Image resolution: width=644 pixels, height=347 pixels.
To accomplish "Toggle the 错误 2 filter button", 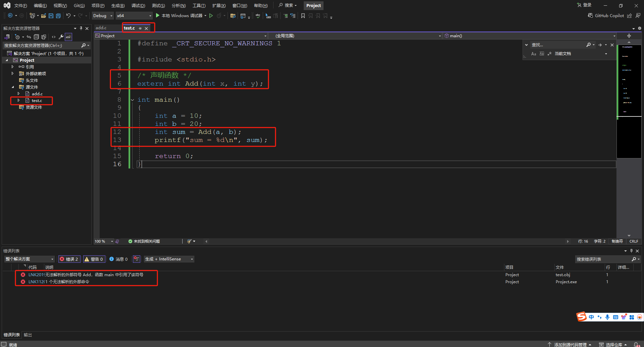I will tap(69, 259).
